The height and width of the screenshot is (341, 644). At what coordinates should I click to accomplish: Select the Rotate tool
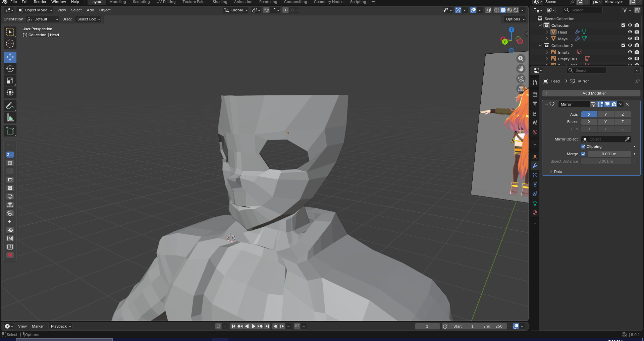(x=10, y=69)
